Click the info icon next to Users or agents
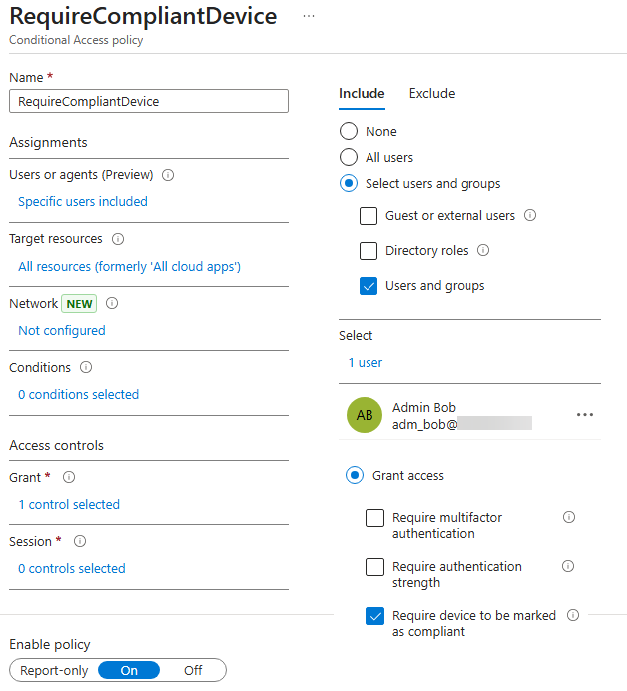Viewport: 627px width, 691px height. (x=168, y=175)
